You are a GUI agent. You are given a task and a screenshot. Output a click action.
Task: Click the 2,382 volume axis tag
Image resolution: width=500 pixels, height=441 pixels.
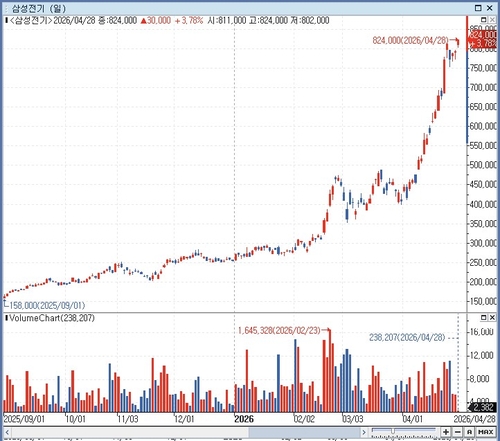483,407
